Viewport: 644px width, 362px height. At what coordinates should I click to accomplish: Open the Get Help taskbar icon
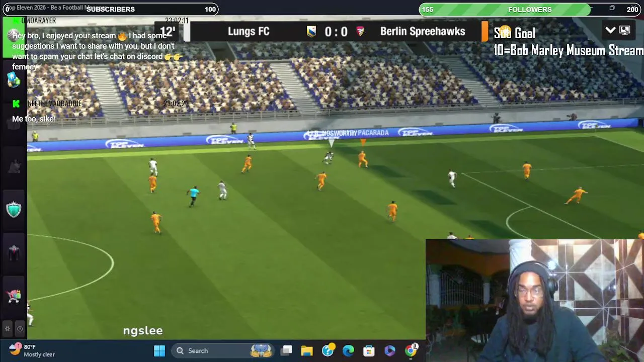click(328, 351)
